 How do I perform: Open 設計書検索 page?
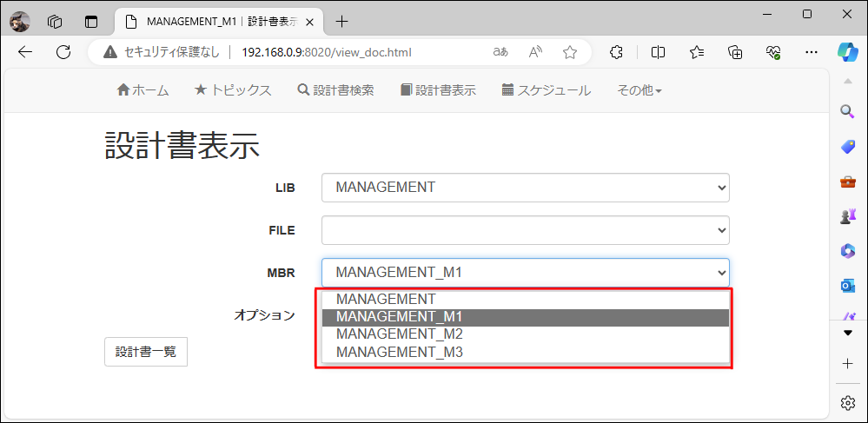336,90
